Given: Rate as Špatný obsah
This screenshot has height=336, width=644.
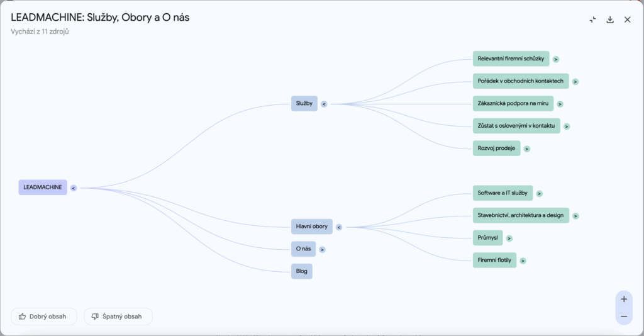Looking at the screenshot, I should point(118,316).
